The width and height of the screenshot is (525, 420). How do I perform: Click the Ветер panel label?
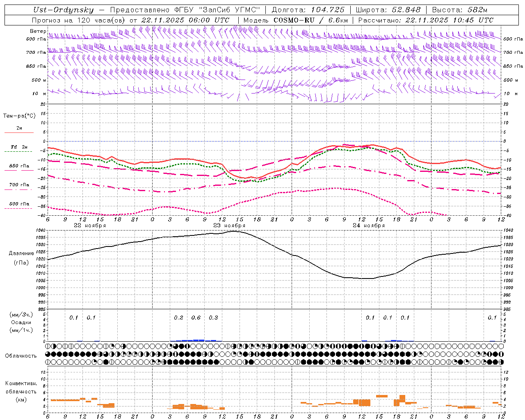(38, 31)
